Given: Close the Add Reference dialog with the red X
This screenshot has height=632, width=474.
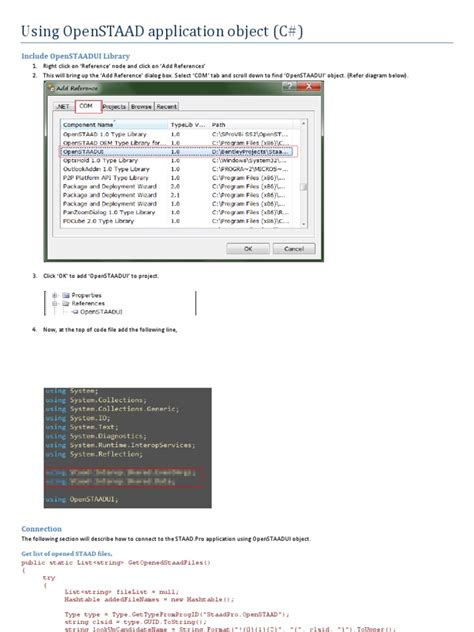Looking at the screenshot, I should point(308,86).
